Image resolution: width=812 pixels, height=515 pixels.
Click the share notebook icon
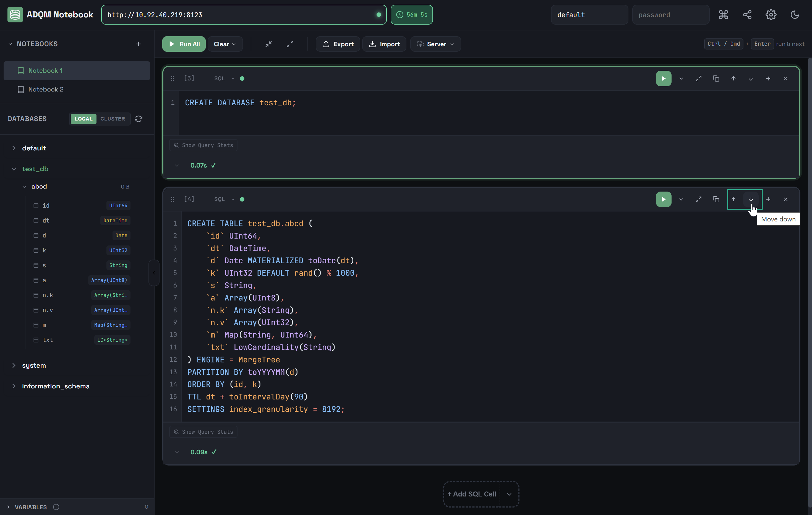click(x=747, y=14)
